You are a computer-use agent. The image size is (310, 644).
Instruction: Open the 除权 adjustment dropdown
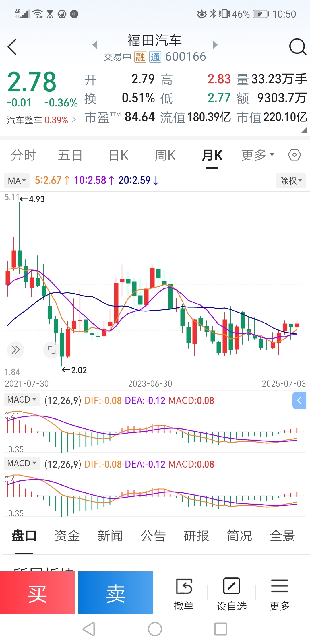coord(291,181)
